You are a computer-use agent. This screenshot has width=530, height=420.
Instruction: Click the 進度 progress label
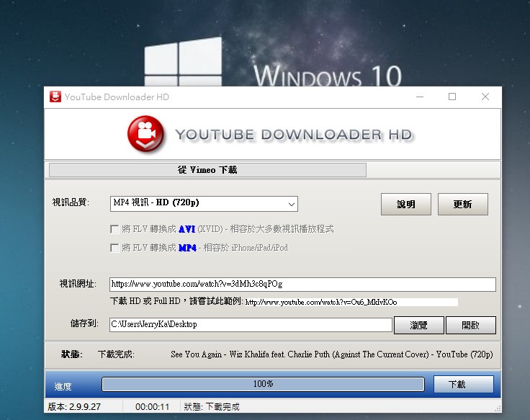(63, 386)
